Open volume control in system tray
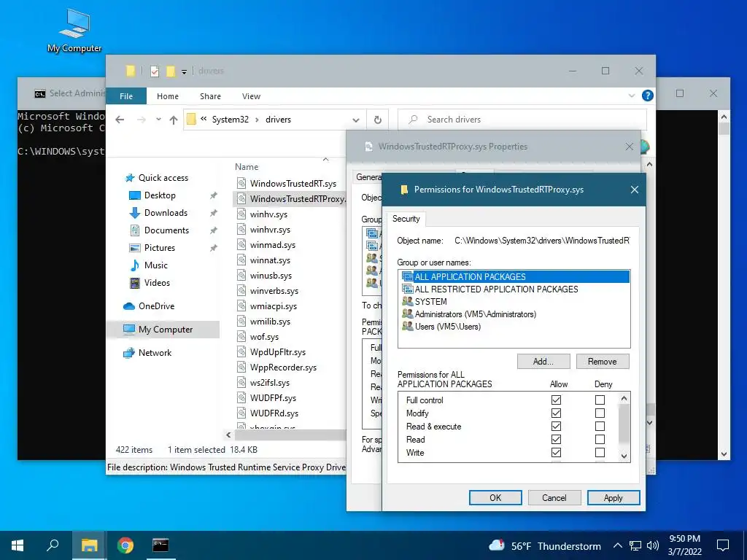This screenshot has width=747, height=560. tap(653, 545)
